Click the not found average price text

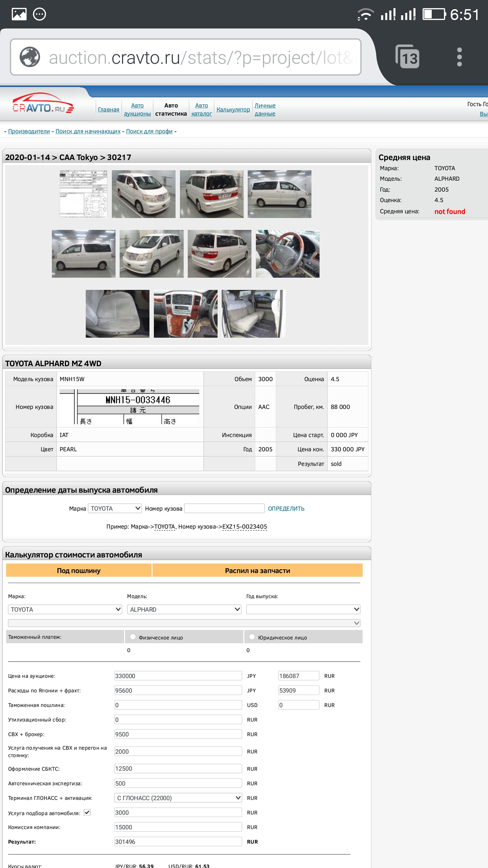(x=450, y=211)
